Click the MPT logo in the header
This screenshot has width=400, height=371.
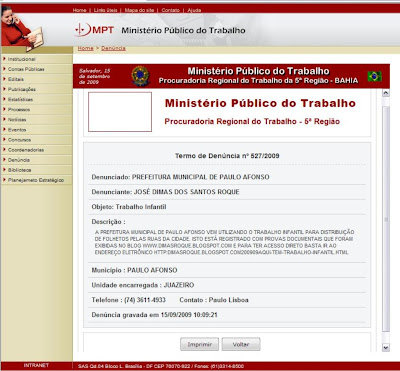click(94, 30)
